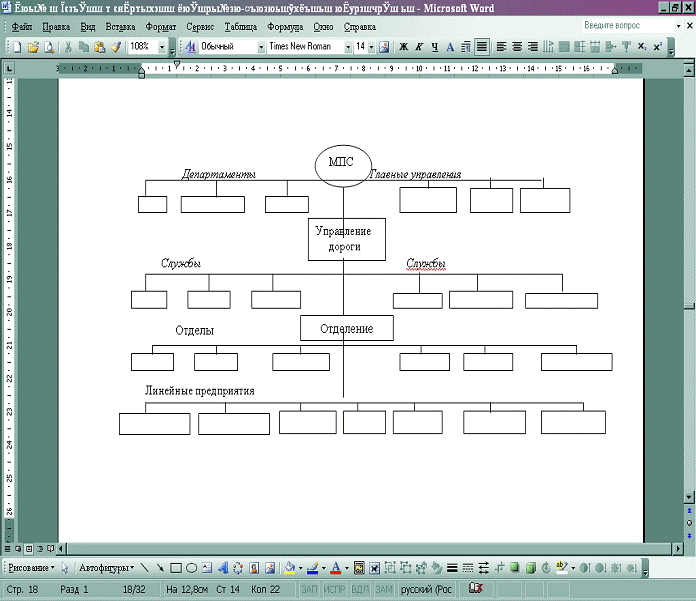Click the Format Painter brush icon
696x601 pixels.
[115, 47]
